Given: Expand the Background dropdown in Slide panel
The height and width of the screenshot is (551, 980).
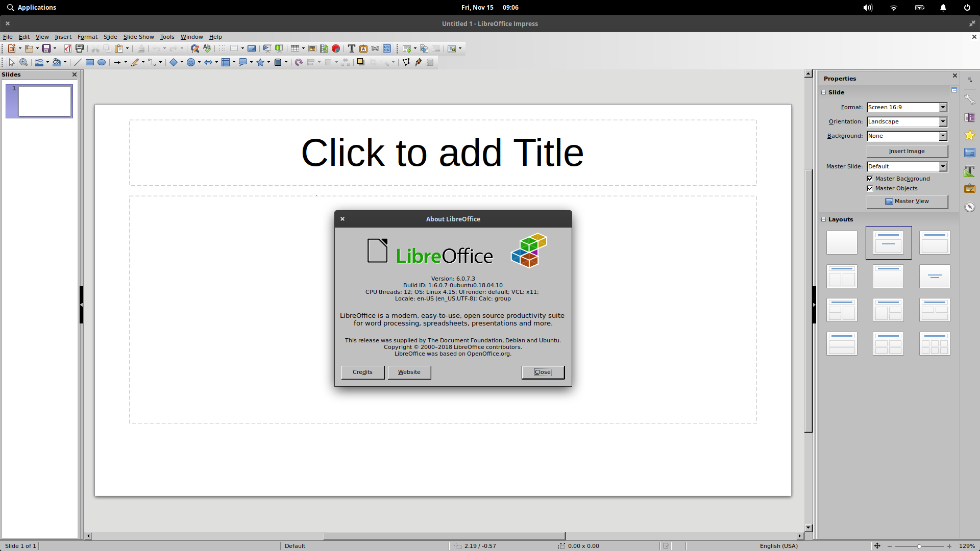Looking at the screenshot, I should pyautogui.click(x=942, y=136).
